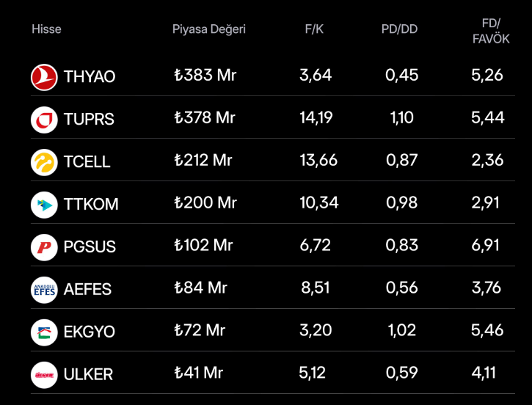This screenshot has height=405, width=532.
Task: Select the TTKOM ticker name
Action: 91,205
